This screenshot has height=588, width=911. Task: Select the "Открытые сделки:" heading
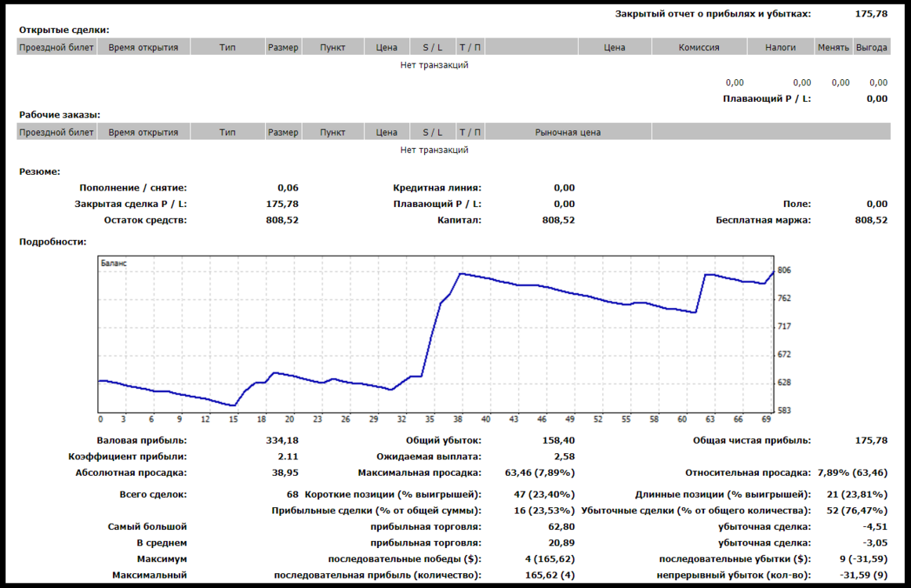(x=64, y=31)
